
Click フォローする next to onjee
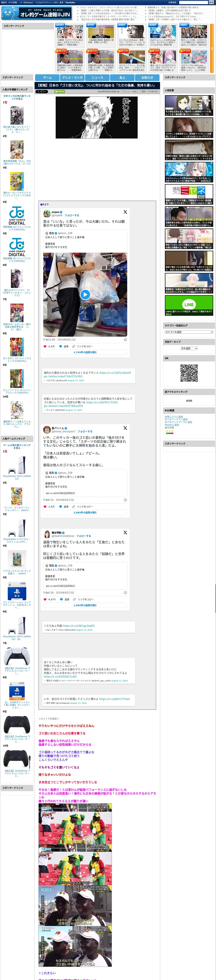click(x=72, y=215)
